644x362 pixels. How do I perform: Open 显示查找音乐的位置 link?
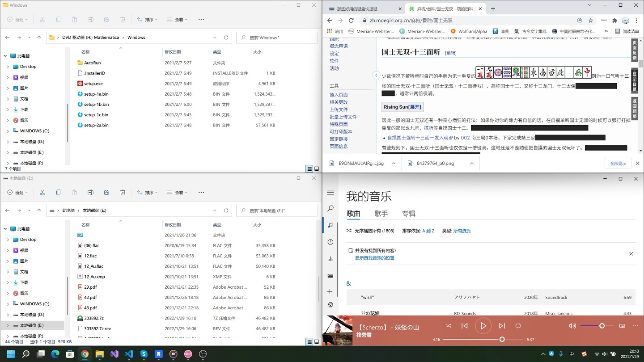(x=375, y=258)
